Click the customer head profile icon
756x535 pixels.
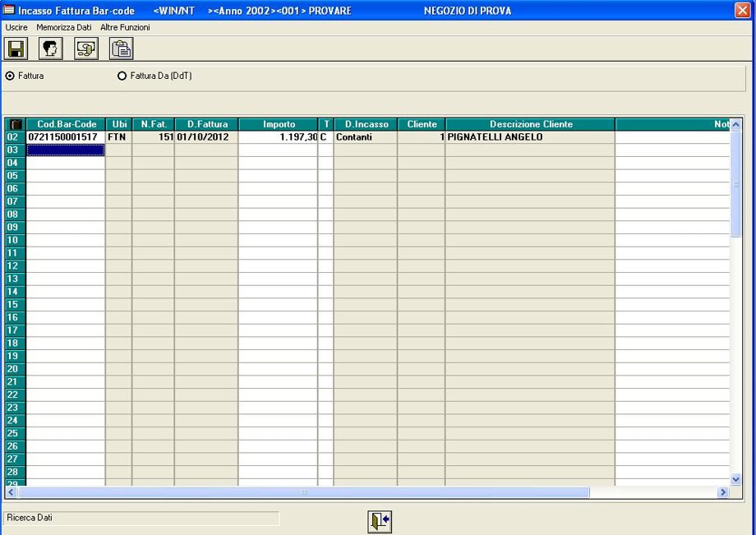point(51,49)
